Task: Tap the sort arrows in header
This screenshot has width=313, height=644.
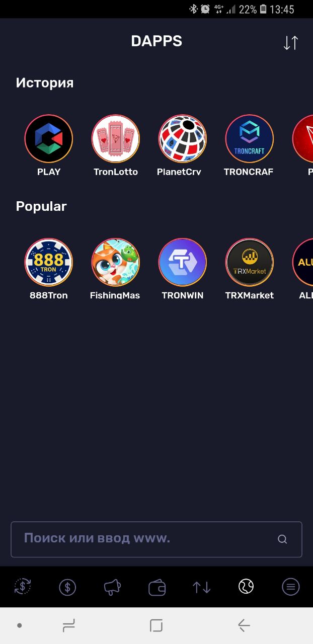Action: 291,43
